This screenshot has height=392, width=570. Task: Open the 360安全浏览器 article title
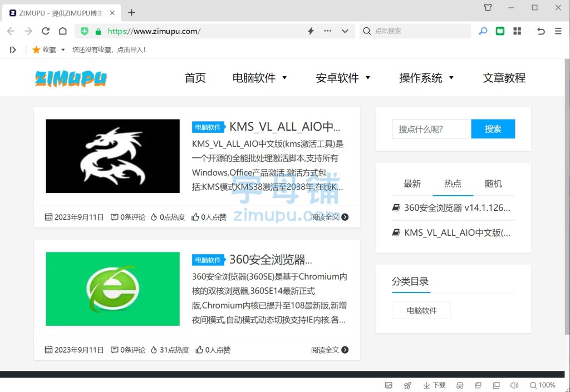(x=271, y=260)
